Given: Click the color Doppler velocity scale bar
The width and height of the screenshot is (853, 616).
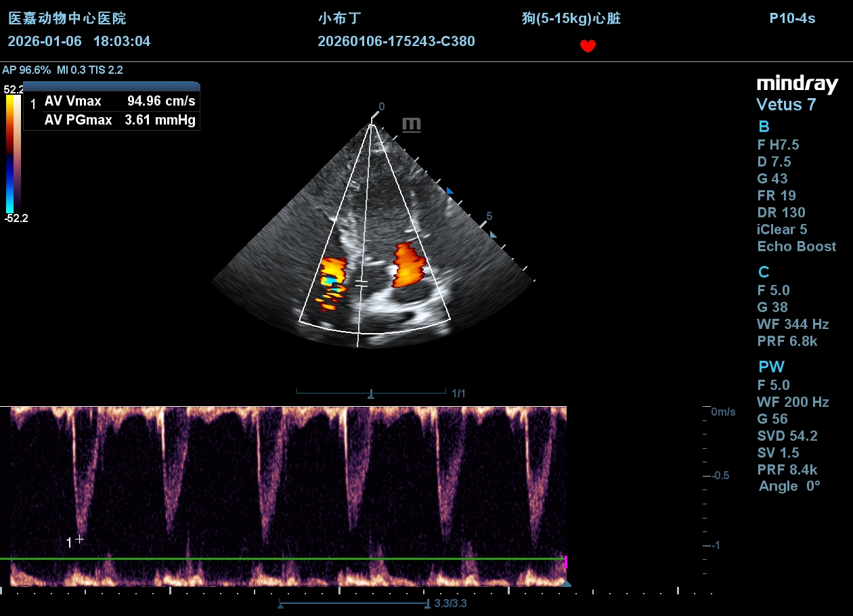Looking at the screenshot, I should (13, 154).
